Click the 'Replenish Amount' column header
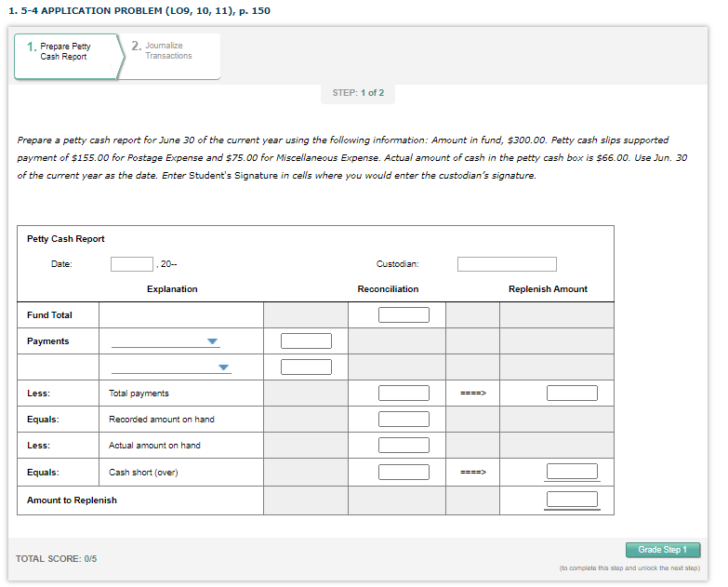Screen dimensions: 728x587 548,289
